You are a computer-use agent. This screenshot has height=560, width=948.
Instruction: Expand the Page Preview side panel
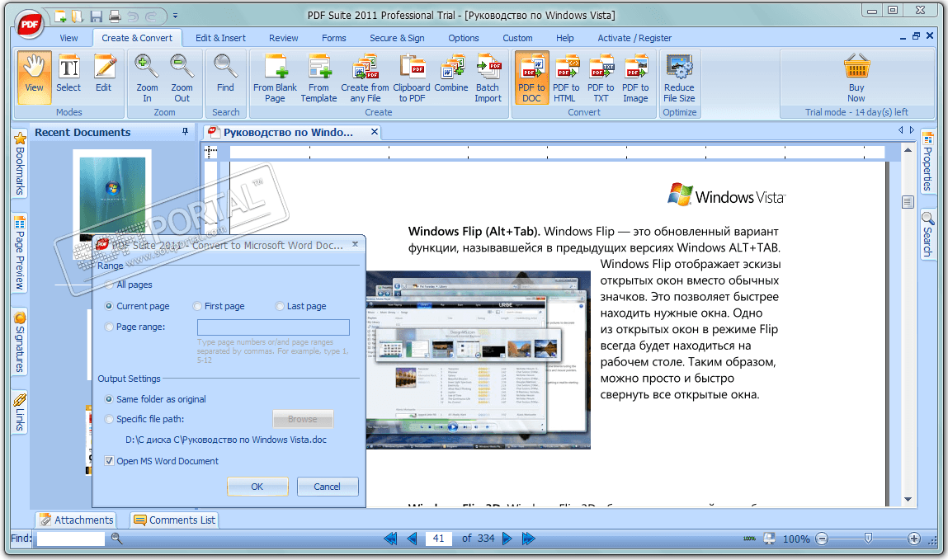20,252
